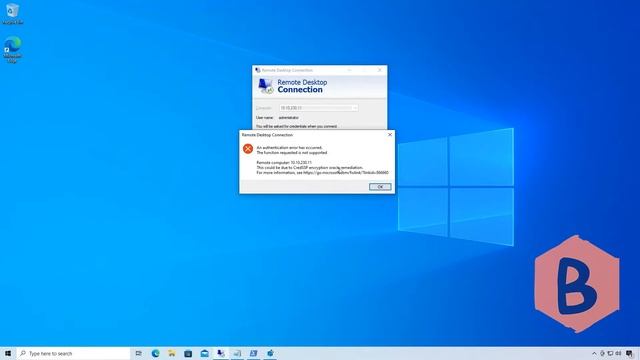
Task: Click the Remote Desktop Connection taskbar icon
Action: 221,353
